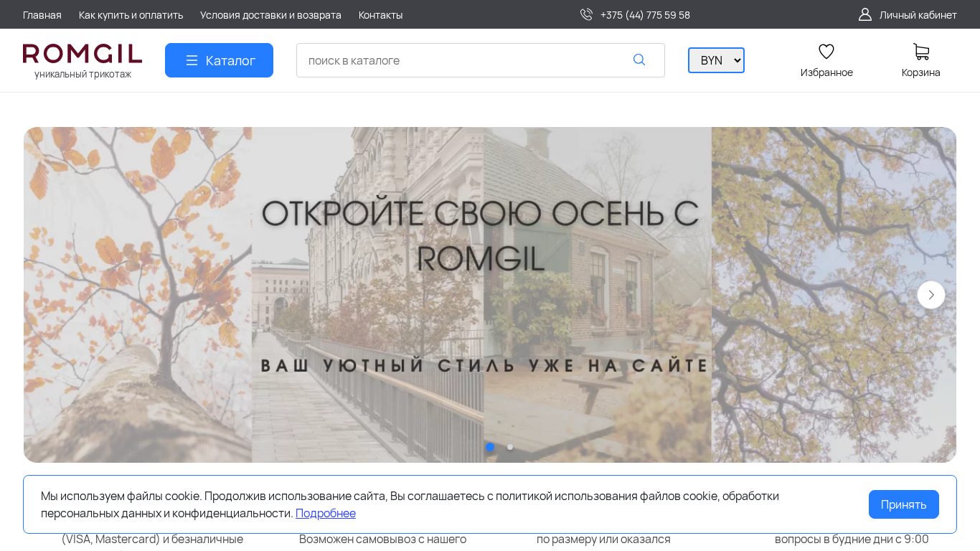This screenshot has width=980, height=551.
Task: Accept cookies with Принять button
Action: pos(904,504)
